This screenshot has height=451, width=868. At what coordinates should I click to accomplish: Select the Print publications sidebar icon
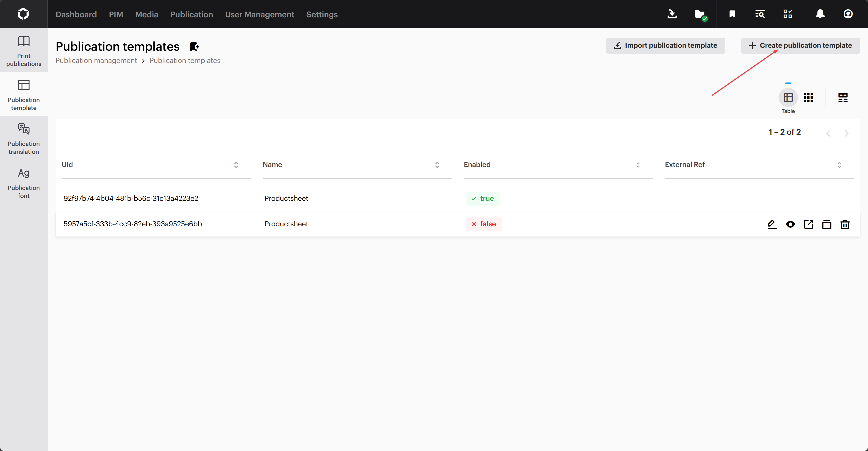(24, 50)
